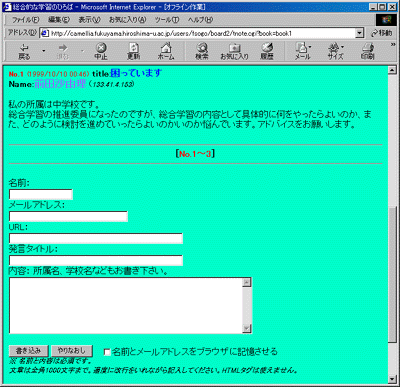Open Favorites (お気に入り) toolbar icon
This screenshot has height=387, width=400.
pyautogui.click(x=234, y=51)
